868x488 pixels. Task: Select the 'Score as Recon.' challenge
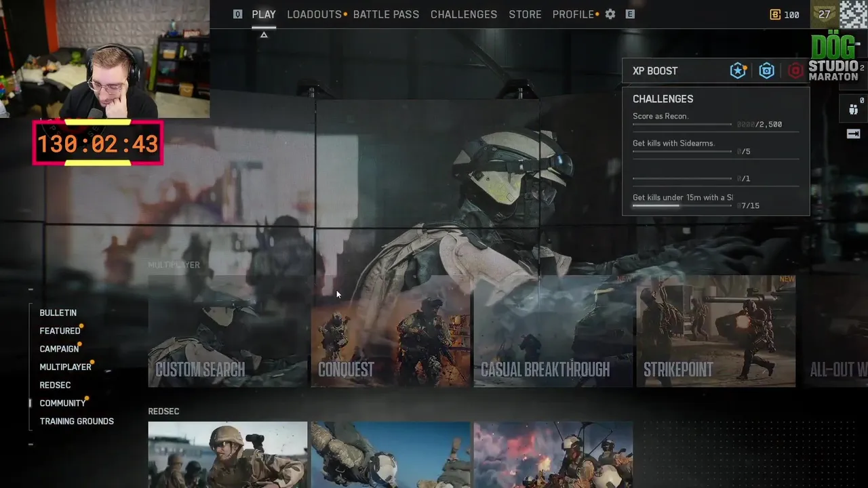[x=660, y=117]
